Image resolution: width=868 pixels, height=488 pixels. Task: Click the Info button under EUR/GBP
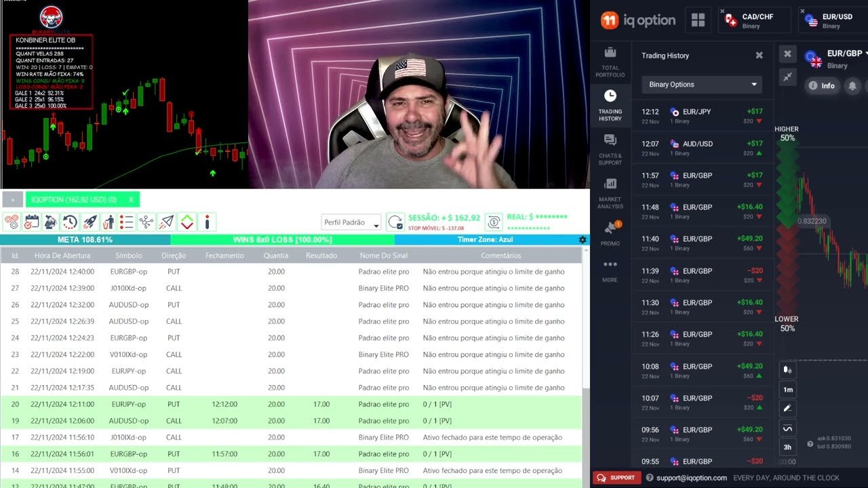pos(822,86)
